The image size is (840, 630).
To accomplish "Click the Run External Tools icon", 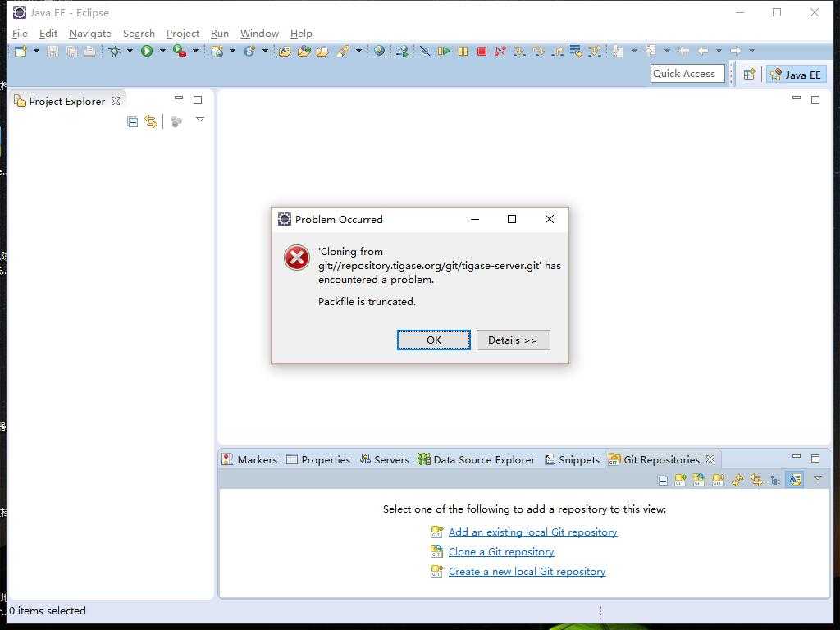I will click(180, 51).
